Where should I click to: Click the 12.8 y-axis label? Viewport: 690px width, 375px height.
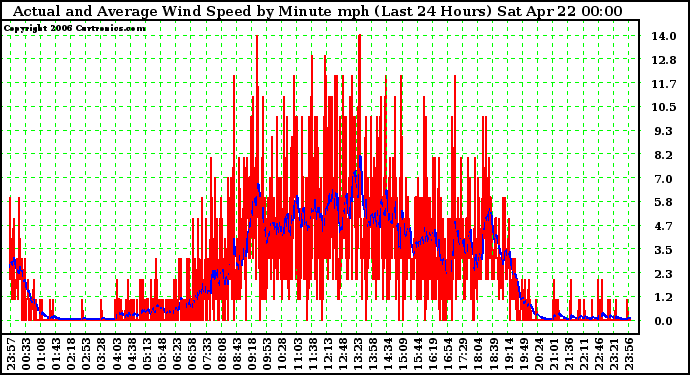[664, 60]
